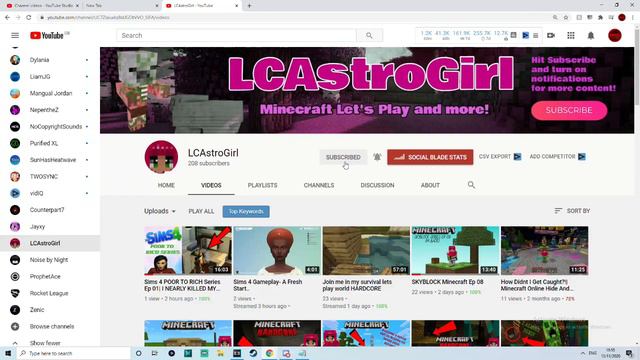Open SKYBLOCK Minecraft Ep 08 thumbnail

point(455,251)
